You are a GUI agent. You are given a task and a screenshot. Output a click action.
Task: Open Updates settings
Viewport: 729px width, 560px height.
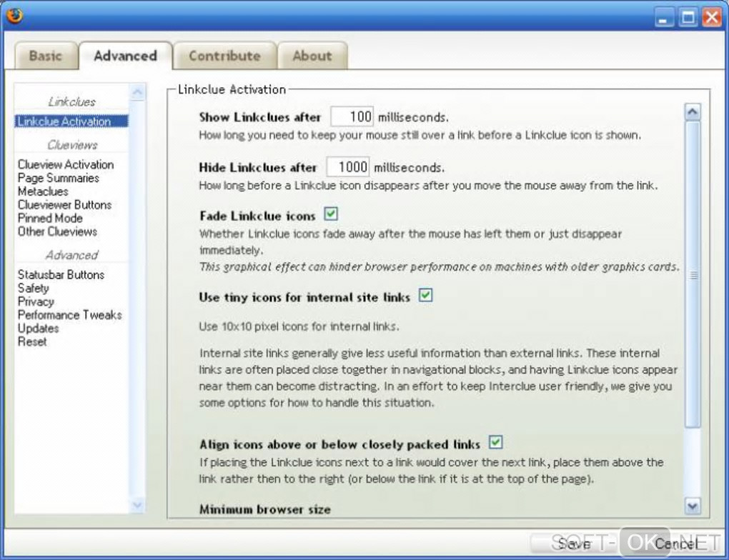(x=38, y=329)
